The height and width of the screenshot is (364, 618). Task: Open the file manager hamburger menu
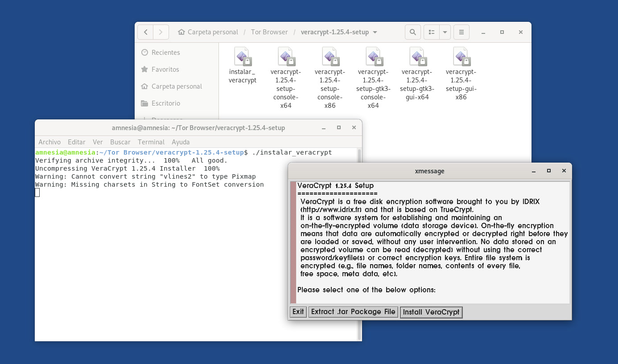pos(461,32)
